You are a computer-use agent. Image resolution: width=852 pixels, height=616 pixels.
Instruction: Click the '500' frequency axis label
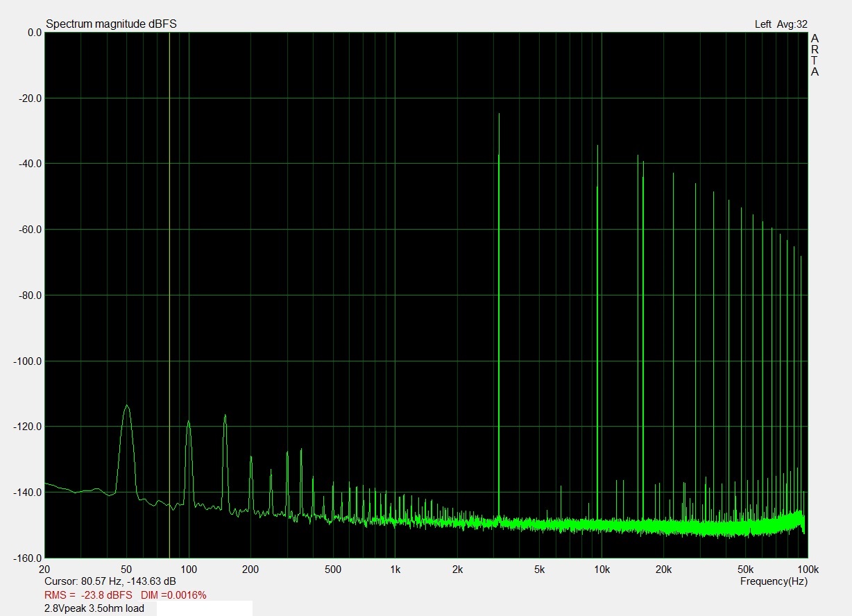point(332,570)
